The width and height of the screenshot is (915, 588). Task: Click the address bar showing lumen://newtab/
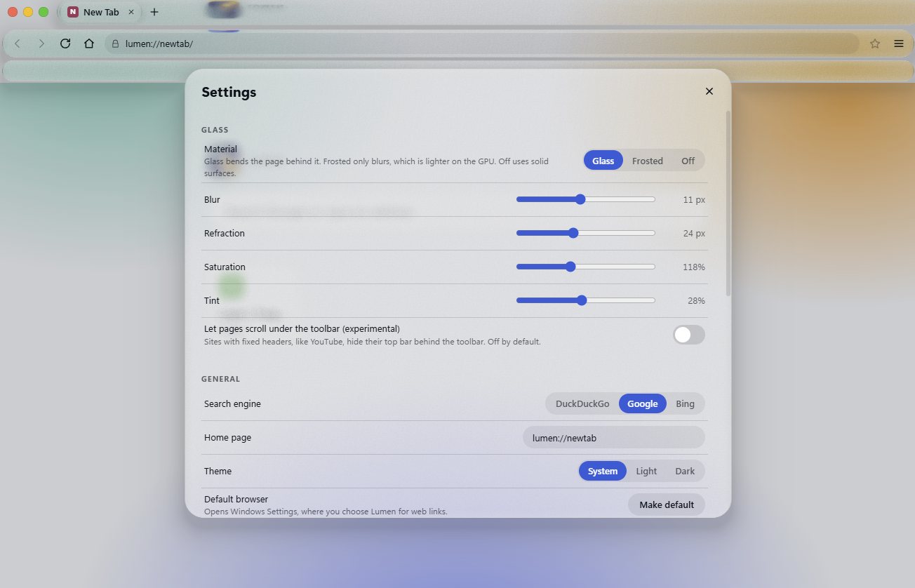482,44
